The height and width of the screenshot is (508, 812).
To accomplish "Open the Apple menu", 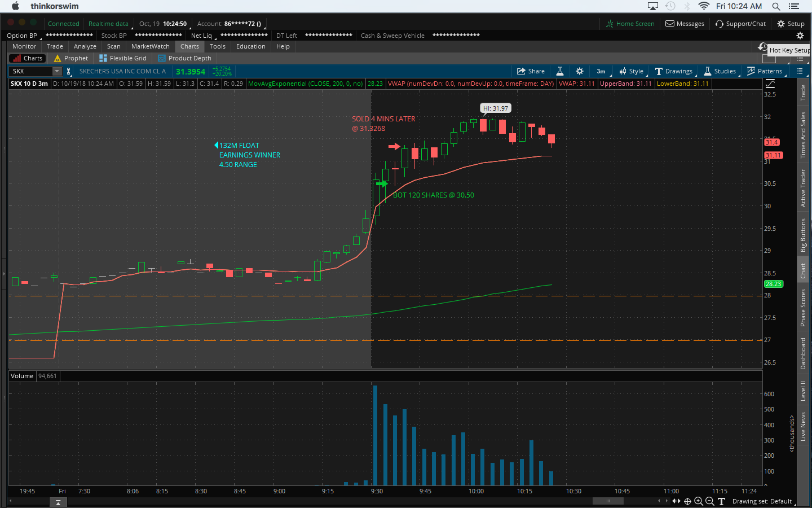I will pos(15,6).
